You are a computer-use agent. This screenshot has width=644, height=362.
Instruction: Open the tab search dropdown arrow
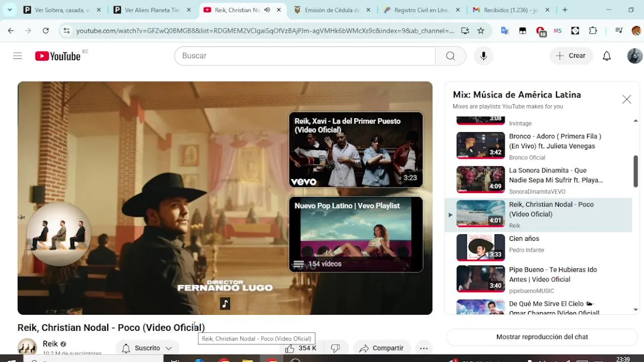coord(10,10)
